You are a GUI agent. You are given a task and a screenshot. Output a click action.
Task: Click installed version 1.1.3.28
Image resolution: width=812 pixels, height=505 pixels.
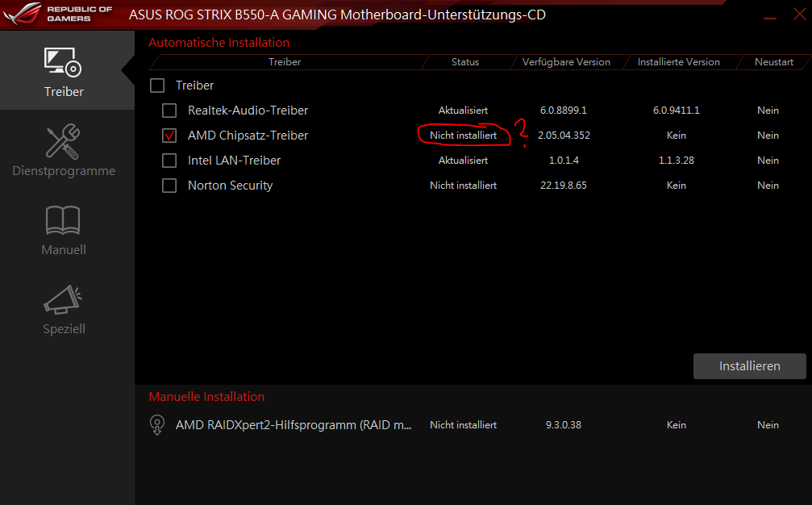point(677,161)
